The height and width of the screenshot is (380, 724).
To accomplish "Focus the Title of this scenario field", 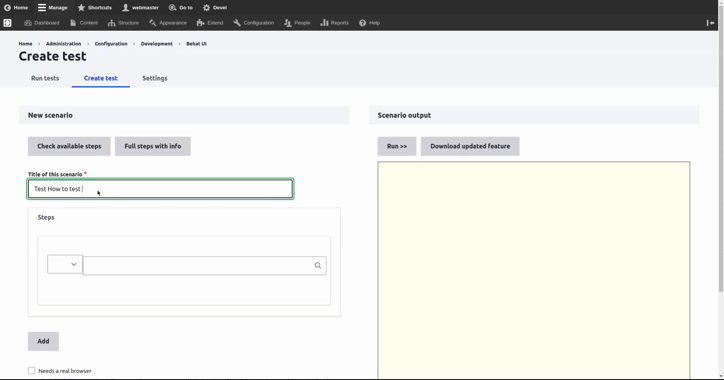I will 160,189.
